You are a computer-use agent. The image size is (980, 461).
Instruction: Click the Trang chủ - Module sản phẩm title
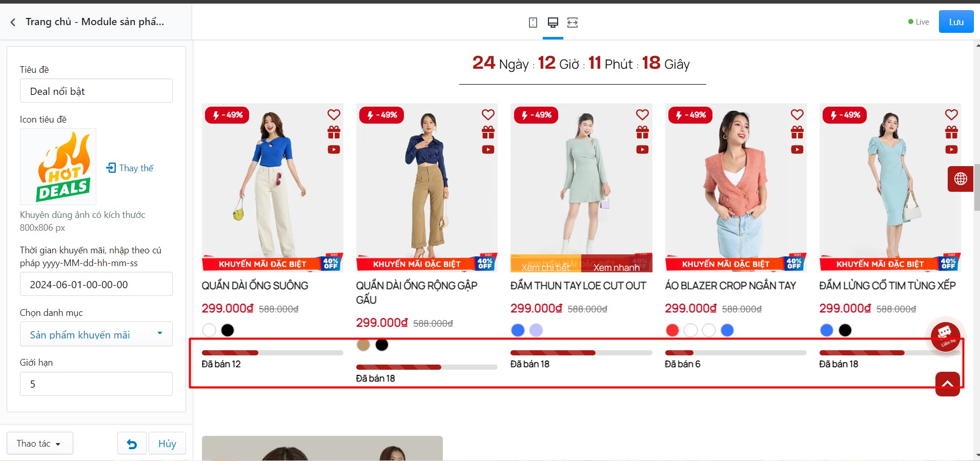tap(95, 22)
